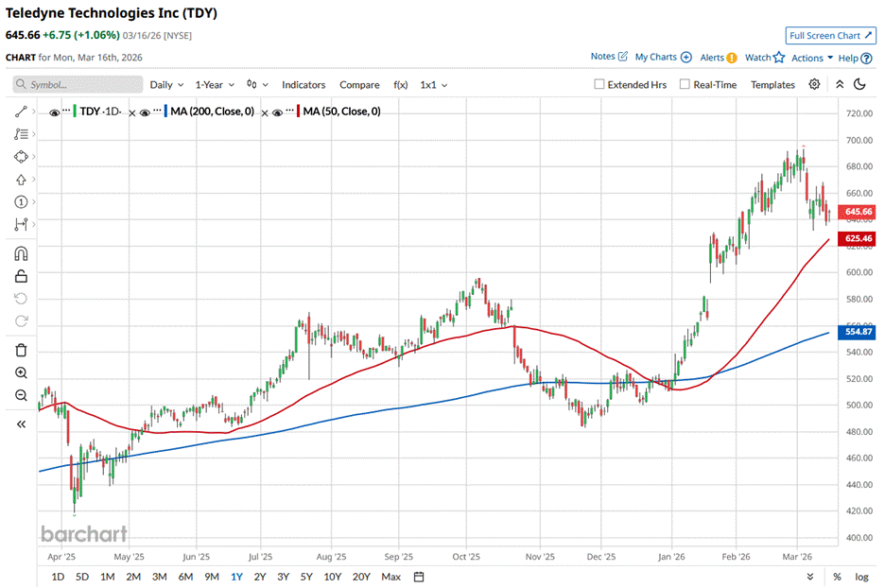Select the 5Y time range
This screenshot has height=588, width=885.
pyautogui.click(x=306, y=577)
